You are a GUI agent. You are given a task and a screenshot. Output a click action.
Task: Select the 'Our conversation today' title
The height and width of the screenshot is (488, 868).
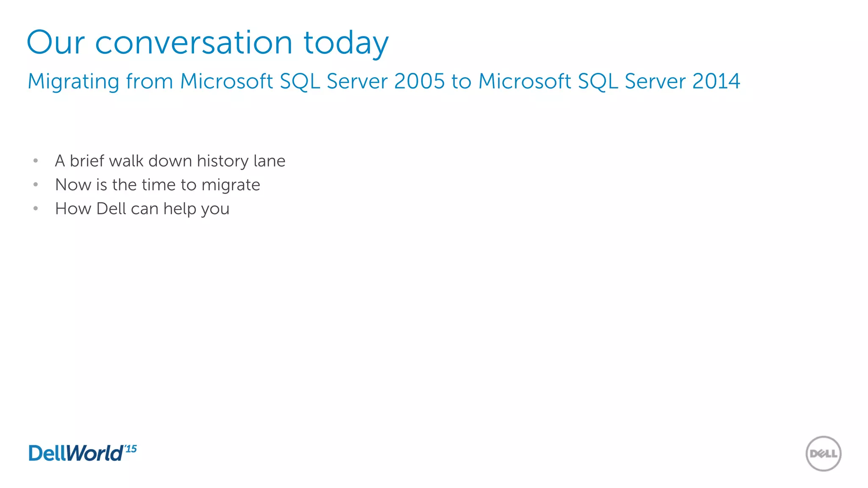point(207,43)
